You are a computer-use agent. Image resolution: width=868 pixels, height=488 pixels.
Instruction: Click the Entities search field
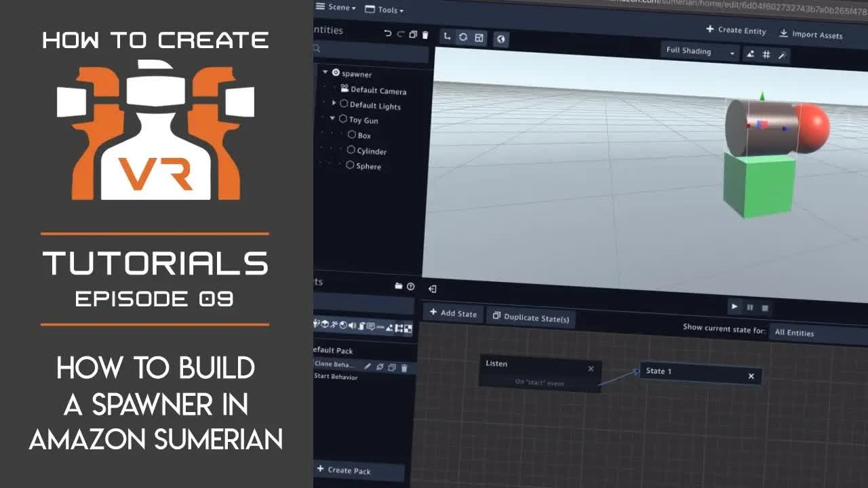[372, 50]
